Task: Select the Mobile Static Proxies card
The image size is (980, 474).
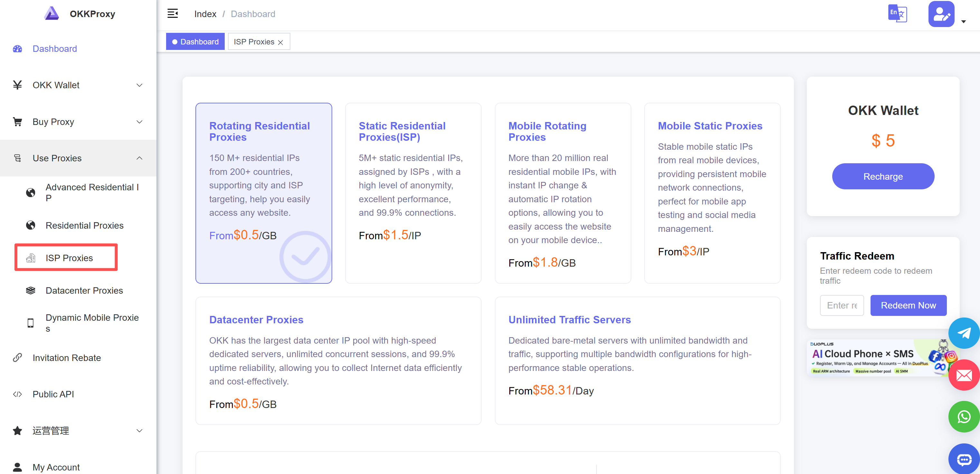Action: [712, 193]
